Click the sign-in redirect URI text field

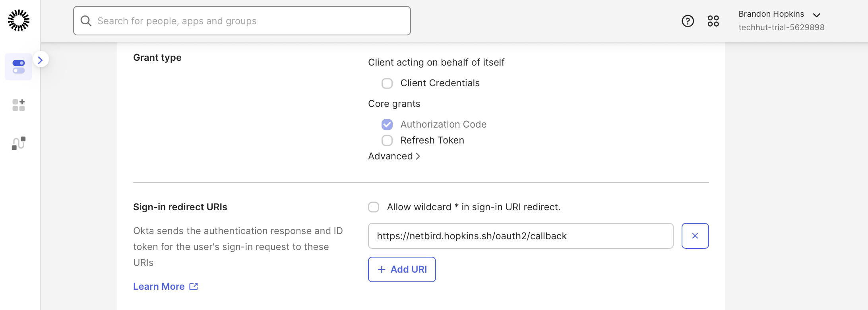[x=520, y=236]
